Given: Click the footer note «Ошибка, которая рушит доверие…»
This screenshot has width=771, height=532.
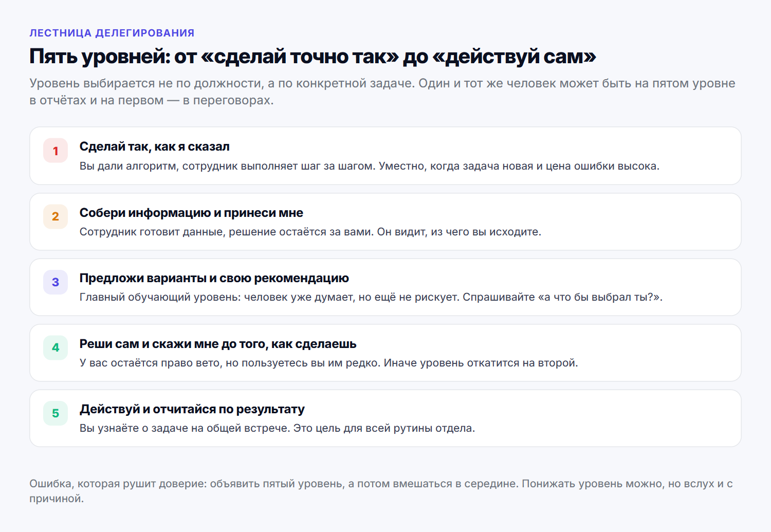Looking at the screenshot, I should coord(381,491).
